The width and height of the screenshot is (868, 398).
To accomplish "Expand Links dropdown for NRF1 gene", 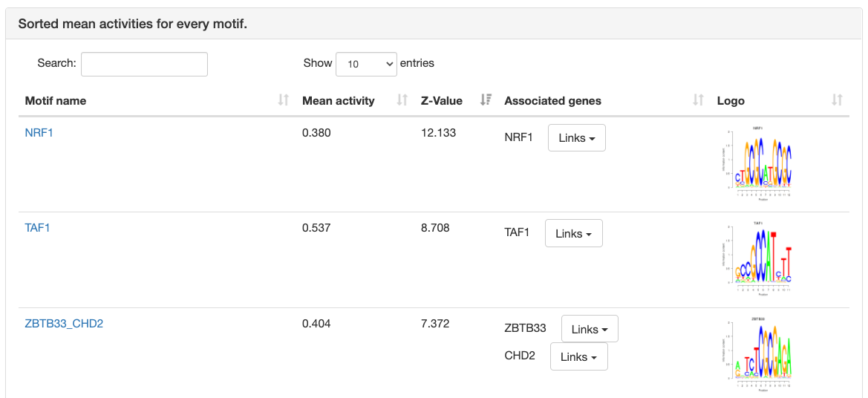I will [576, 138].
